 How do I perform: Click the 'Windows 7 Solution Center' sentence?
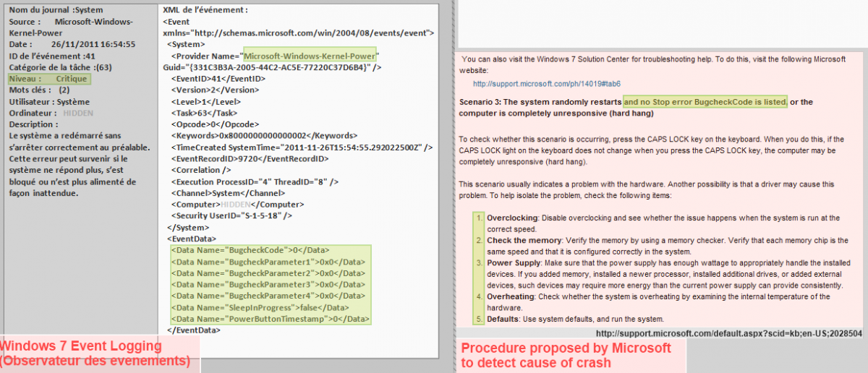pos(653,64)
